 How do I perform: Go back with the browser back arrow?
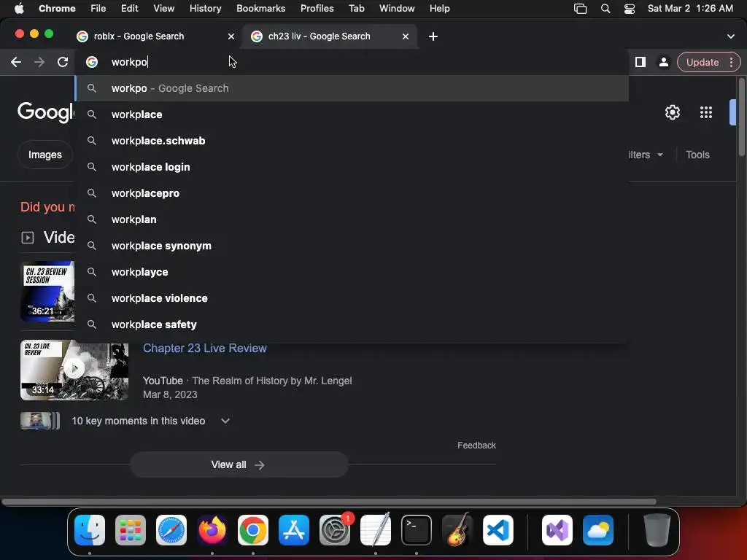coord(16,62)
